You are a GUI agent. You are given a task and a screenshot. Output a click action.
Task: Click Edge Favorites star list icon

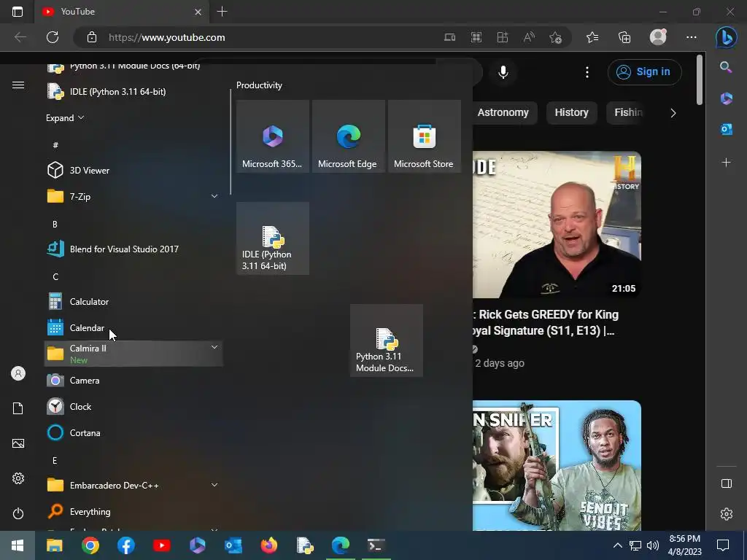(x=592, y=37)
